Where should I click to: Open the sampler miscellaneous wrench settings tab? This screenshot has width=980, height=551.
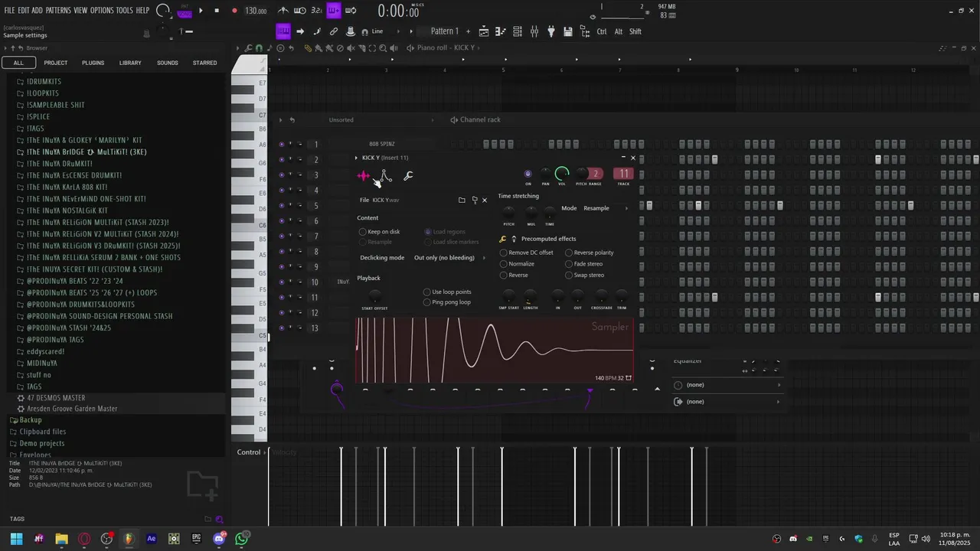[x=408, y=176]
